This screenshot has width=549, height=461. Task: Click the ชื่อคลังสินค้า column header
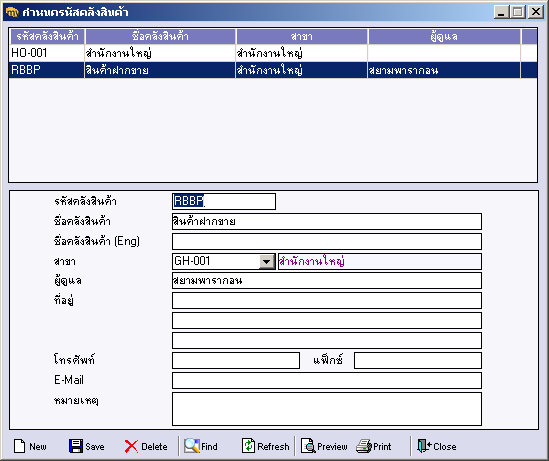click(x=160, y=36)
